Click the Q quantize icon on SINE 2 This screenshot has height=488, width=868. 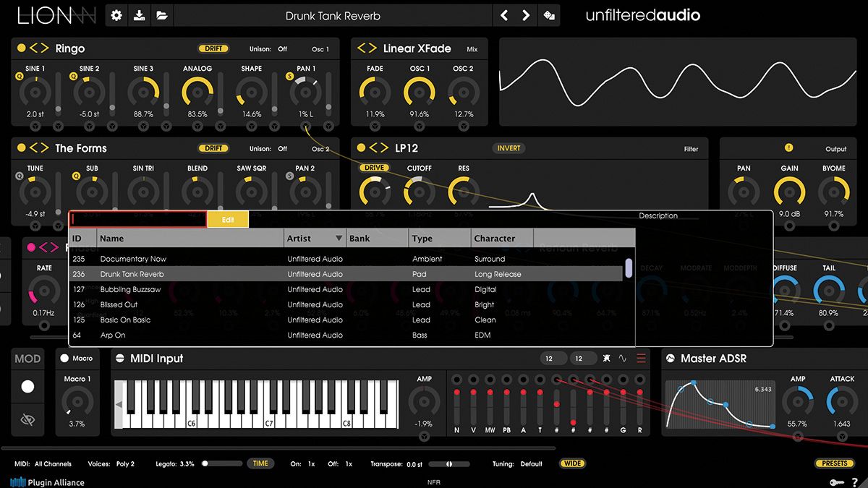73,76
